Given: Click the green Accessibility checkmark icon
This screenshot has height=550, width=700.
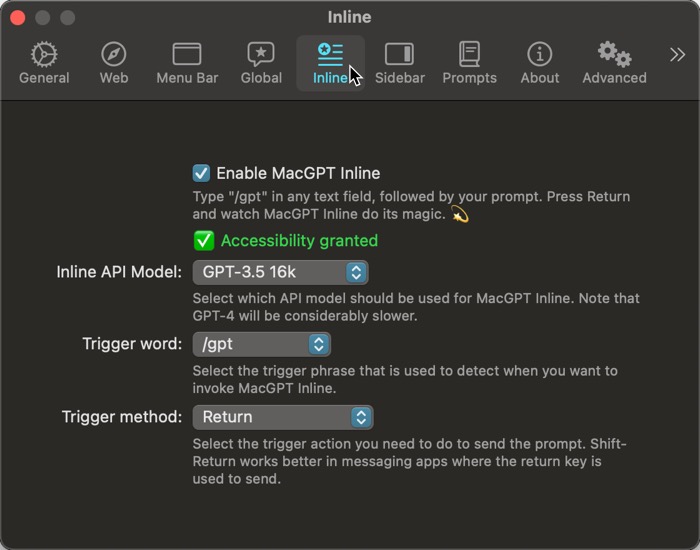Looking at the screenshot, I should pos(204,241).
